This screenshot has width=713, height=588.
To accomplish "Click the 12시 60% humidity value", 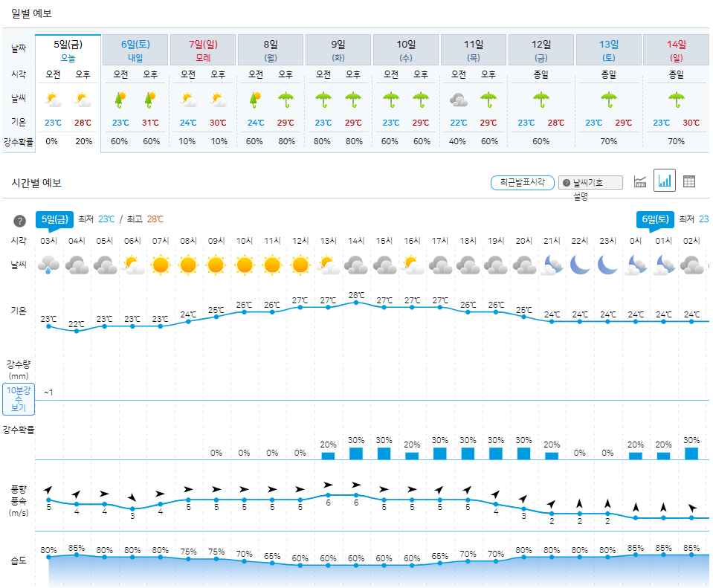I will point(300,558).
